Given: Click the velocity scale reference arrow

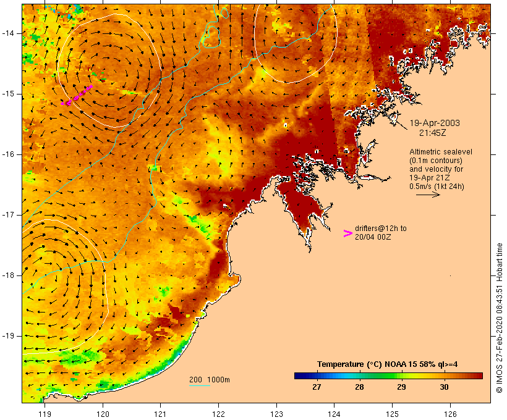Looking at the screenshot, I should (x=428, y=195).
